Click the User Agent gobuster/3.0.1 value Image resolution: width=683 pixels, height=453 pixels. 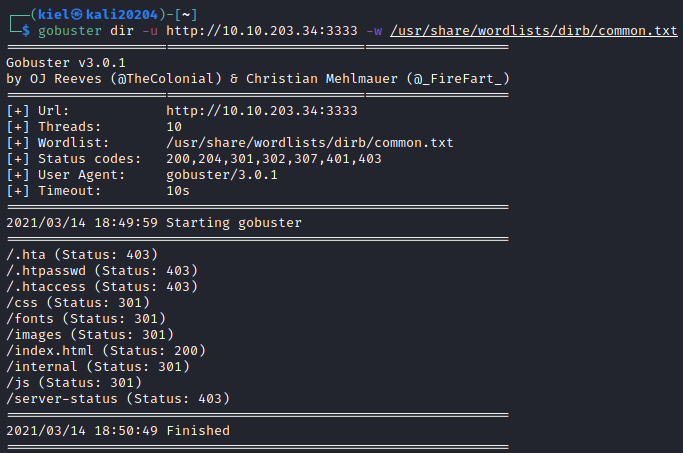[x=220, y=174]
